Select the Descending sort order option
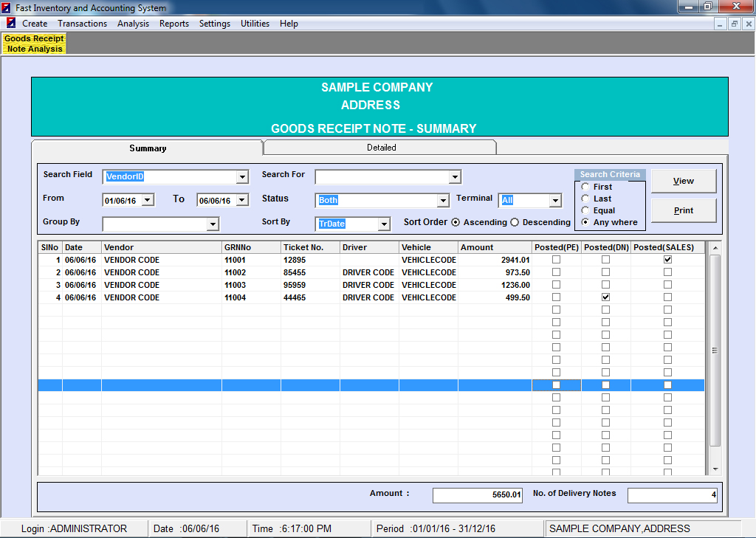This screenshot has width=756, height=538. (x=515, y=222)
